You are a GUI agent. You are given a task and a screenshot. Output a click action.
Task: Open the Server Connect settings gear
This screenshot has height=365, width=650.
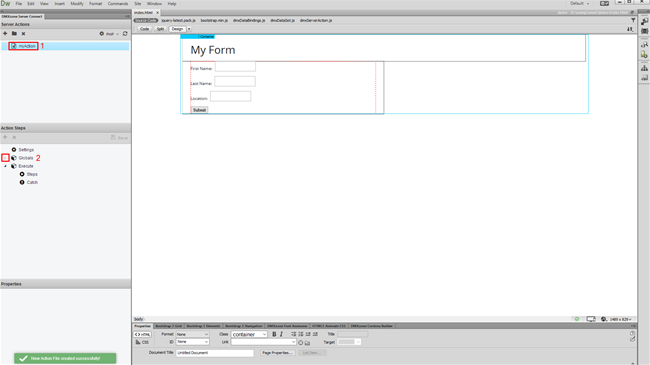click(102, 34)
